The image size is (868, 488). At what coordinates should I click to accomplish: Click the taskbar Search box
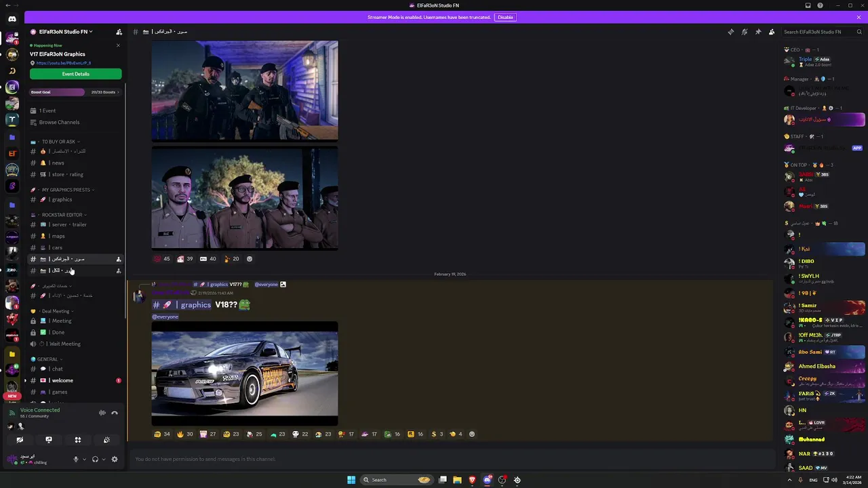[x=397, y=480]
